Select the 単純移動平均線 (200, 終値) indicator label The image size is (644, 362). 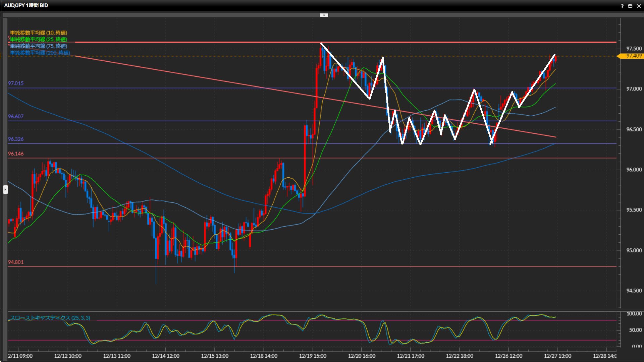tap(40, 53)
